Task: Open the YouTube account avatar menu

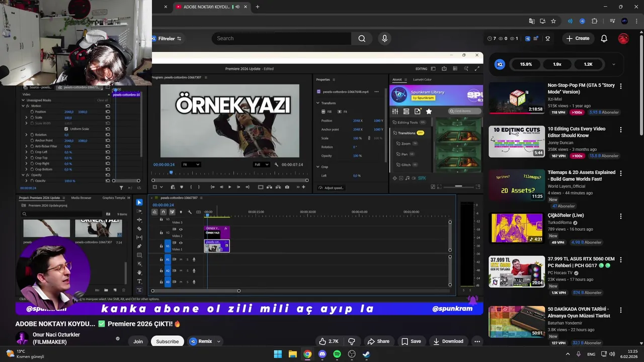Action: [x=623, y=38]
